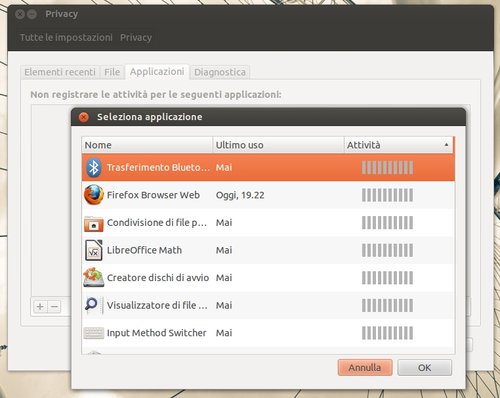The width and height of the screenshot is (500, 398).
Task: Click the Condivisione di file folder icon
Action: (94, 223)
